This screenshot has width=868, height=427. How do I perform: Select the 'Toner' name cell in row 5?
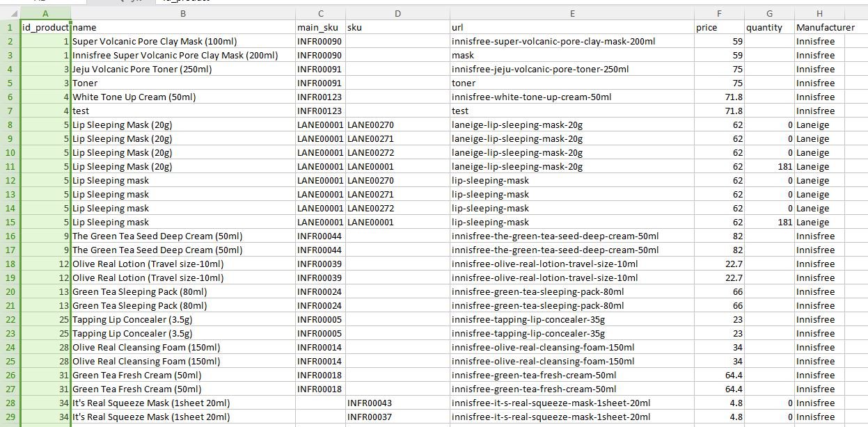(x=183, y=83)
